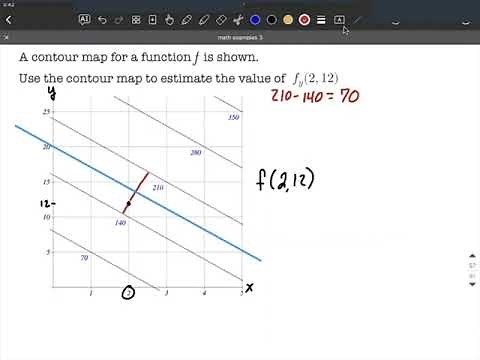Image resolution: width=480 pixels, height=360 pixels.
Task: Choose the black pen color
Action: (272, 20)
